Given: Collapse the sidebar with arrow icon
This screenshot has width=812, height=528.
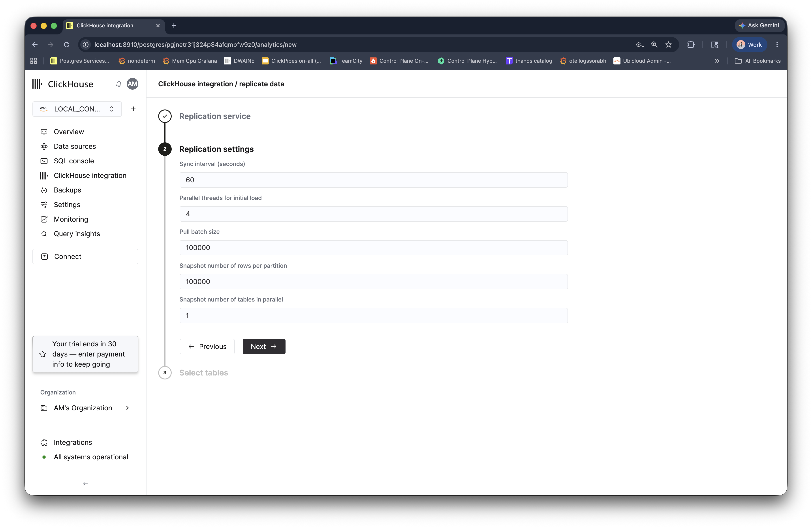Looking at the screenshot, I should pos(85,484).
